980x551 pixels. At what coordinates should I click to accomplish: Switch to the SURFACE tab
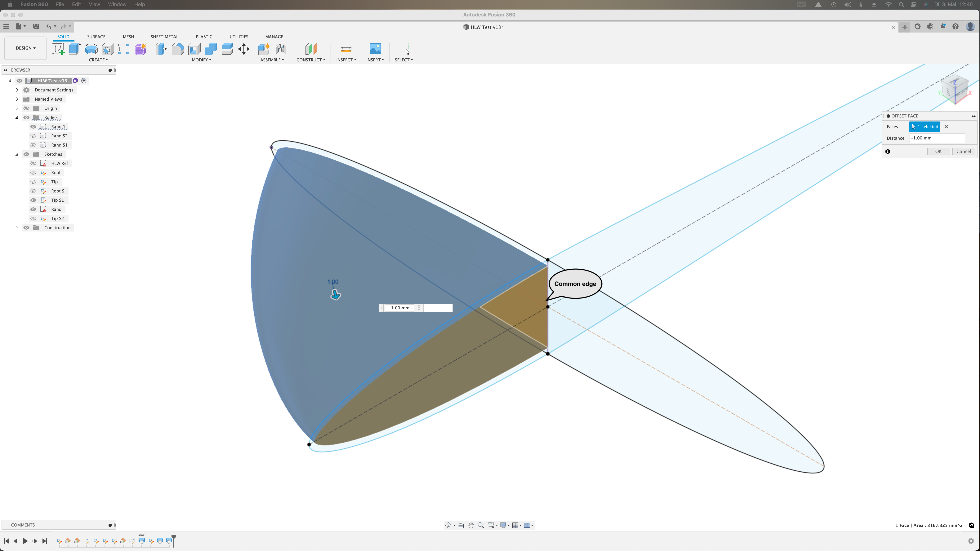tap(96, 37)
